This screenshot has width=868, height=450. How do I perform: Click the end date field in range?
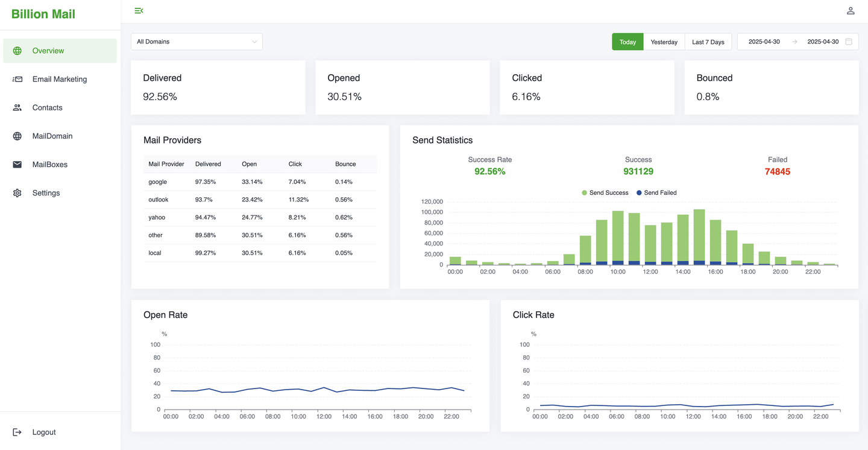[x=822, y=42]
